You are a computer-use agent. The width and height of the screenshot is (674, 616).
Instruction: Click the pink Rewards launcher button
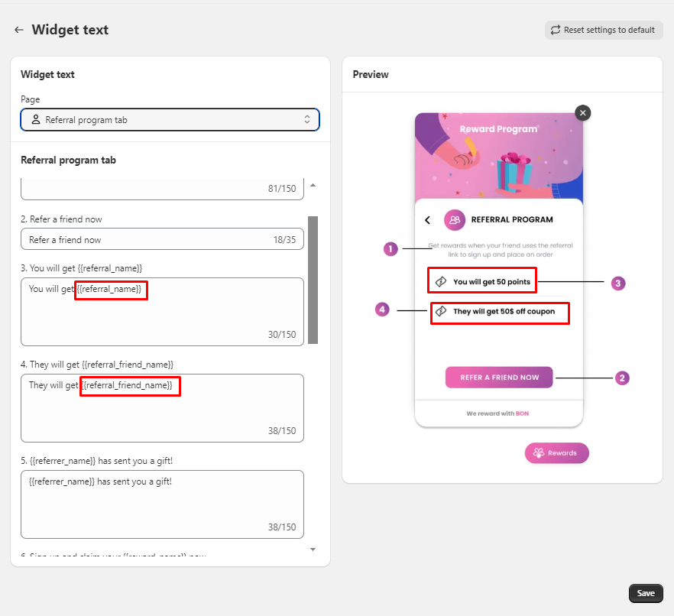click(556, 453)
